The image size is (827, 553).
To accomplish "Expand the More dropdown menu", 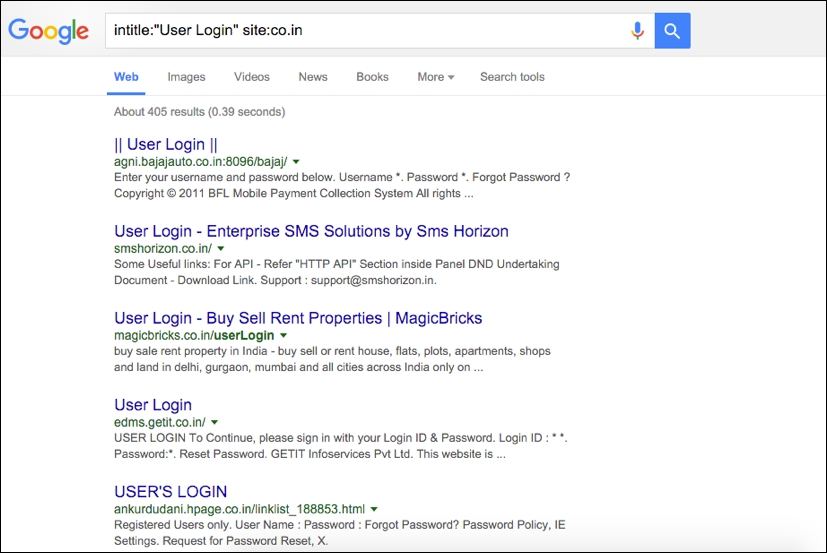I will [436, 77].
